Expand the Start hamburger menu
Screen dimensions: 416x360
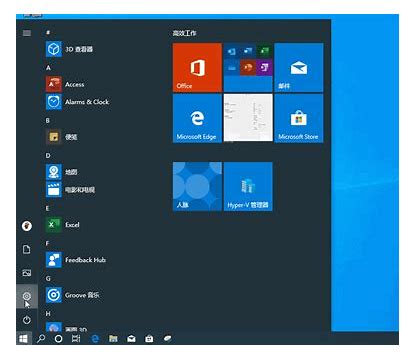(x=27, y=33)
